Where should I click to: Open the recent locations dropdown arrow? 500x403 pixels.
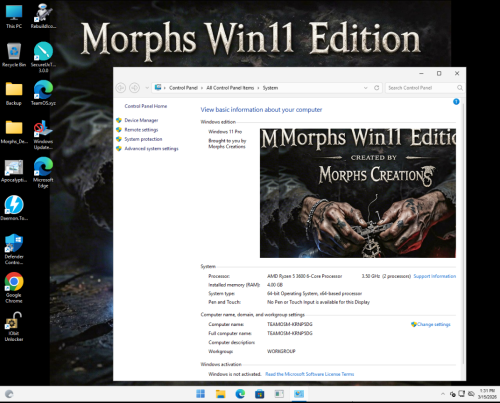(147, 88)
